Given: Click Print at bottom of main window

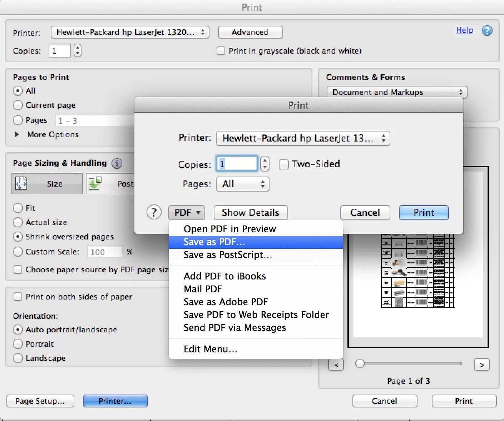Looking at the screenshot, I should click(x=464, y=401).
